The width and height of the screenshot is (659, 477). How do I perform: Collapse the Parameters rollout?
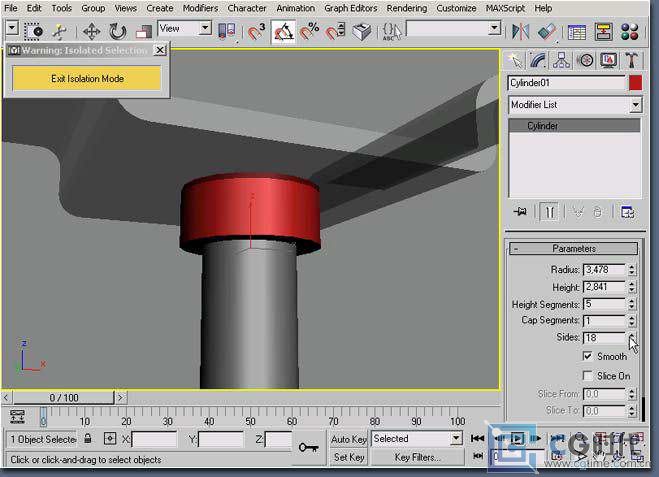pyautogui.click(x=574, y=248)
